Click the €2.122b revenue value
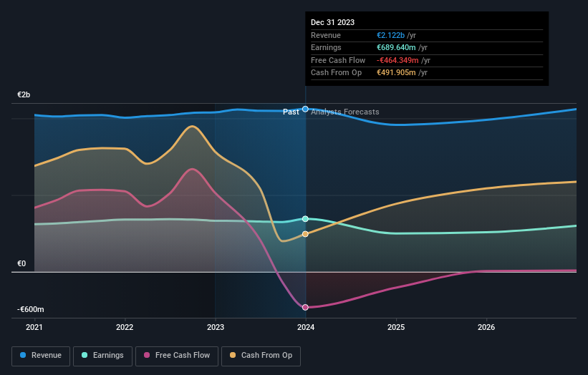Screen dimensions: 588x375 [391, 35]
